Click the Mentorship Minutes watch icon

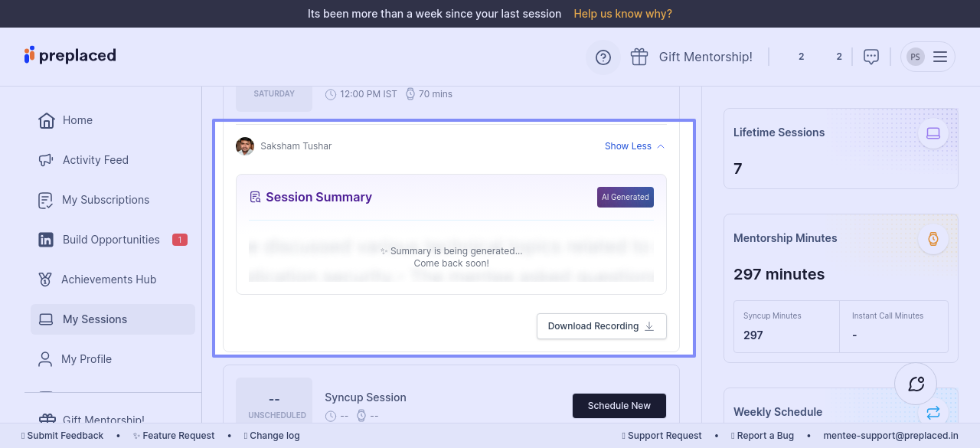click(x=933, y=239)
